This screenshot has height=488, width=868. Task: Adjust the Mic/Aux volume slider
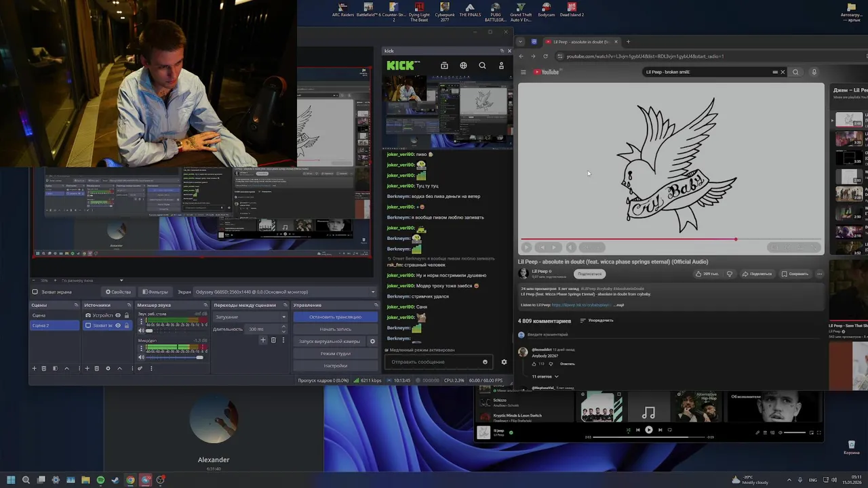coord(172,357)
